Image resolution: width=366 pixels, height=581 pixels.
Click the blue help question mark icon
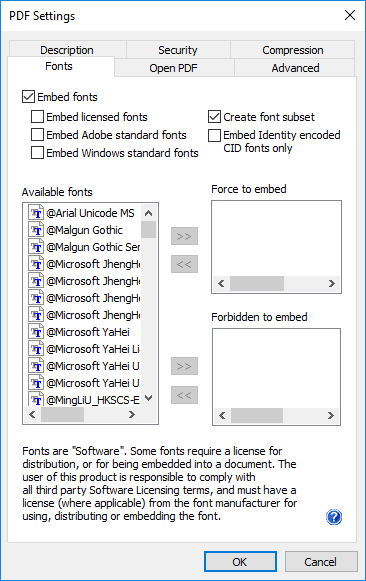pos(334,517)
